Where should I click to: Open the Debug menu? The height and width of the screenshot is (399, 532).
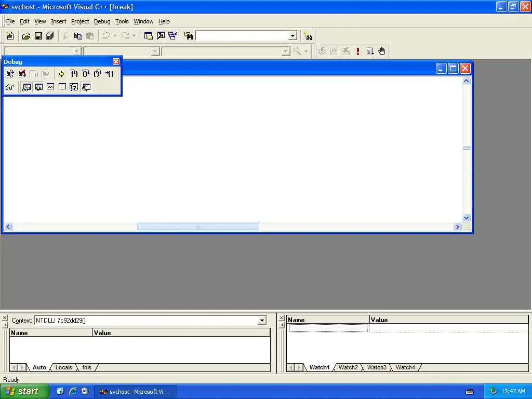coord(102,21)
